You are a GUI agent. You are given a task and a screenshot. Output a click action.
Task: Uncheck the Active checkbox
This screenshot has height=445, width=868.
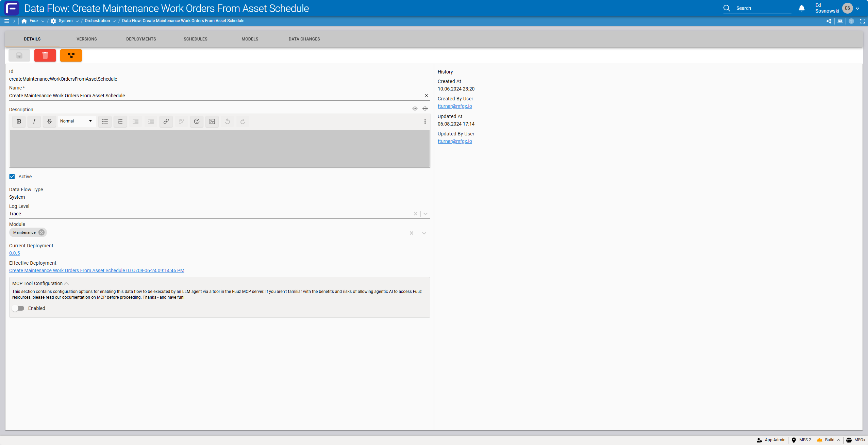[x=12, y=177]
